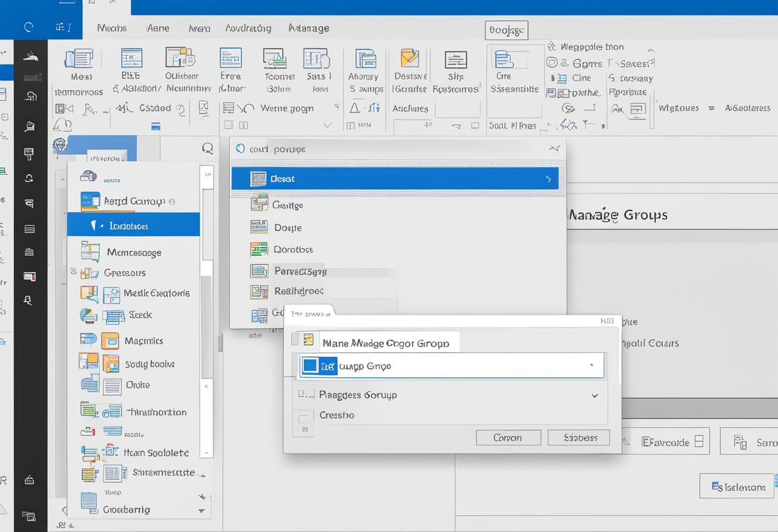Open the Aodrating ribbon tab

coord(248,28)
